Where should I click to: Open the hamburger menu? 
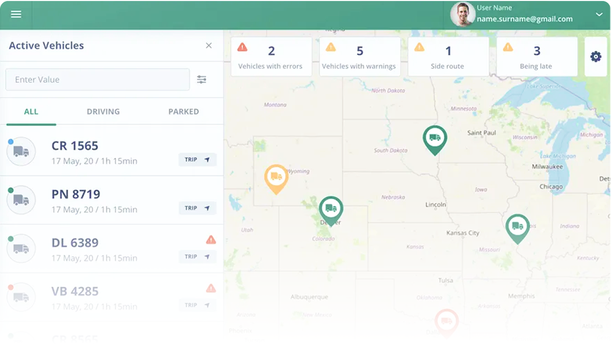tap(16, 14)
